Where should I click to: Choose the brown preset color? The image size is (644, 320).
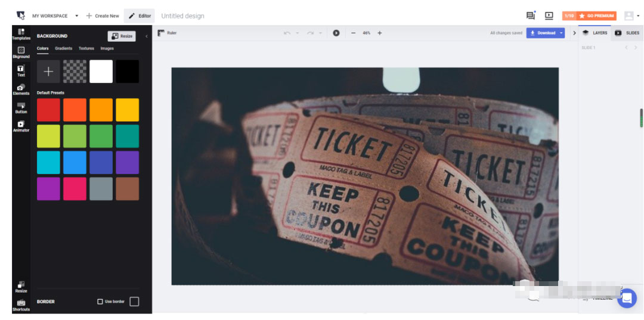[128, 189]
